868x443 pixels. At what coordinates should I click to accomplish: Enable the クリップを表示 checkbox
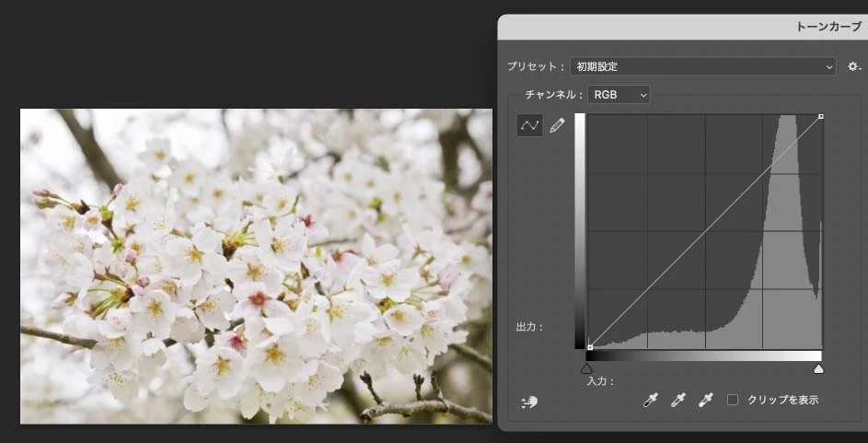coord(733,400)
